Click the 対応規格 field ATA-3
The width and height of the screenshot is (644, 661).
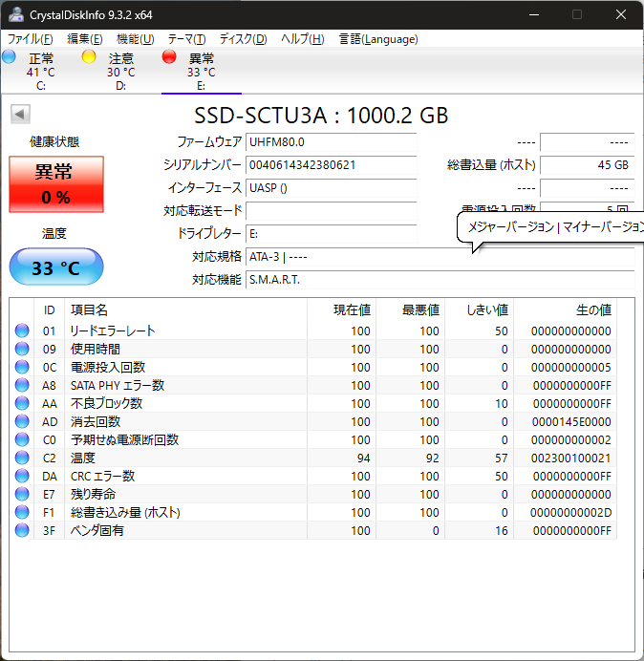point(440,257)
